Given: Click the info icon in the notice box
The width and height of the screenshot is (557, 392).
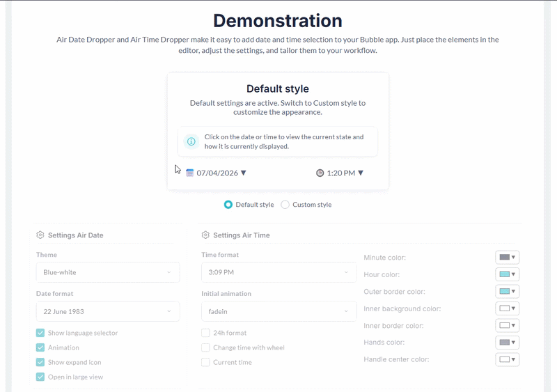Looking at the screenshot, I should point(191,141).
